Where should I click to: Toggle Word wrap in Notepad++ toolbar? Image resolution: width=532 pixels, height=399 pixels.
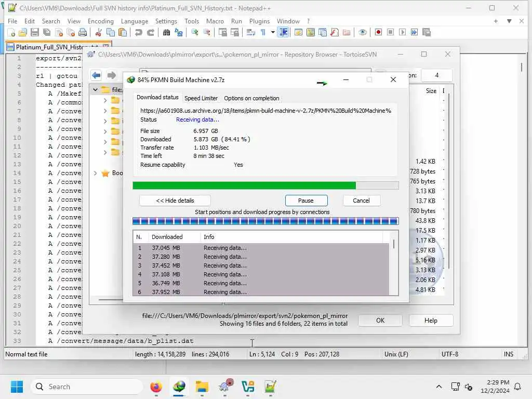point(251,33)
